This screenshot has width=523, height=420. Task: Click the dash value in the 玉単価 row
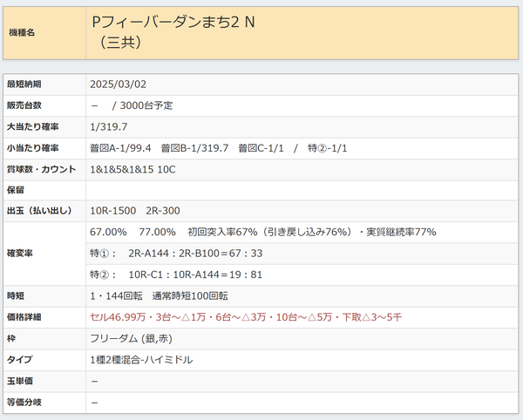pos(95,382)
